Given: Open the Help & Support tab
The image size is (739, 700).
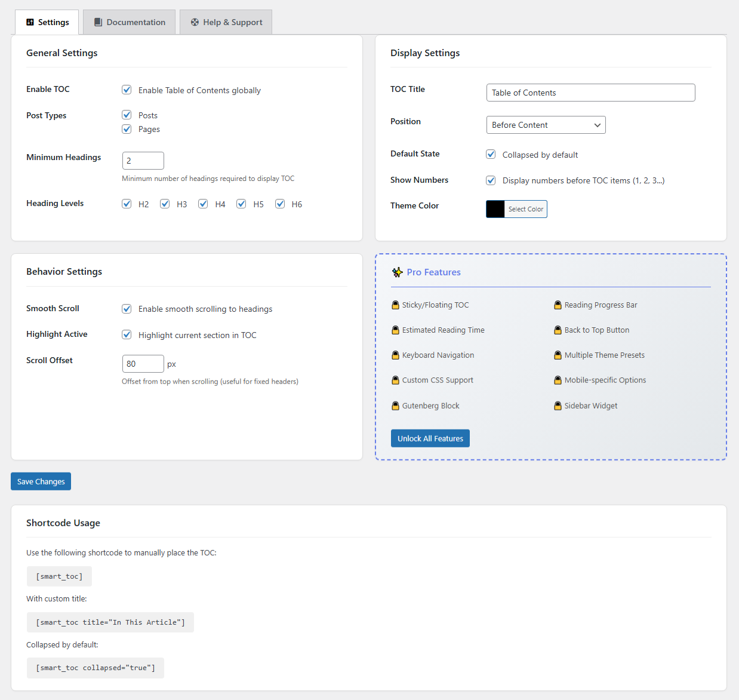Looking at the screenshot, I should tap(226, 22).
